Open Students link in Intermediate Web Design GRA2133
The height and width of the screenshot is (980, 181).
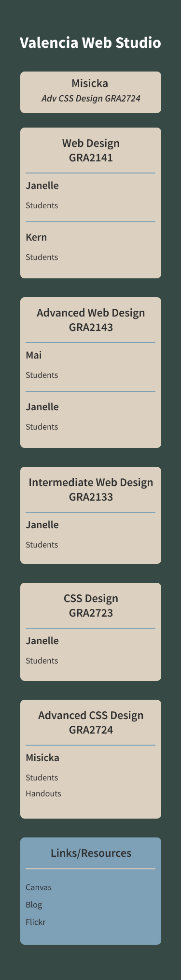pos(42,545)
